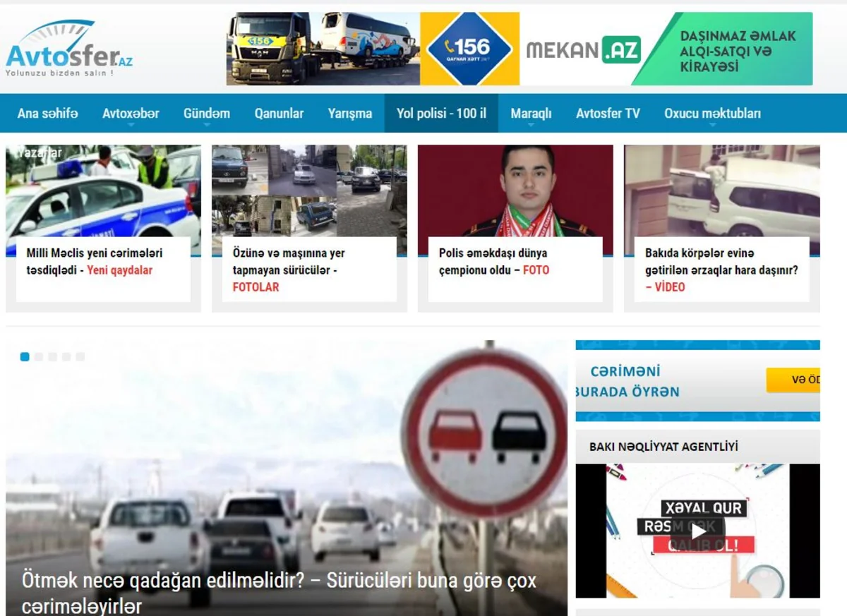Read Özünə və maşınına yer tapmayan article

click(289, 270)
